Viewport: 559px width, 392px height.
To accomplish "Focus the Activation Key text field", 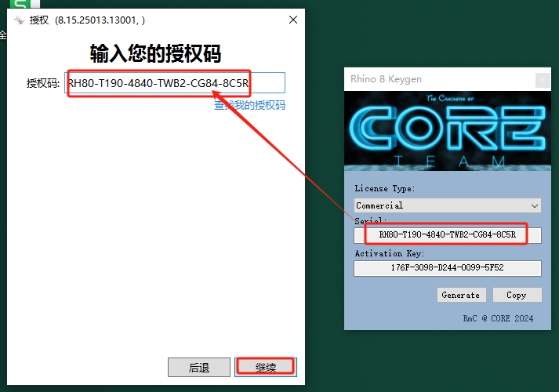I will pyautogui.click(x=448, y=269).
